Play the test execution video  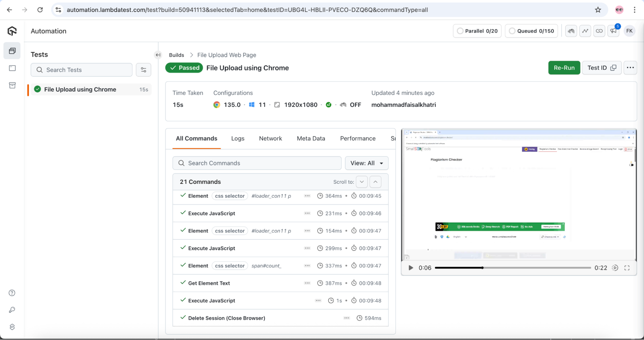click(410, 268)
